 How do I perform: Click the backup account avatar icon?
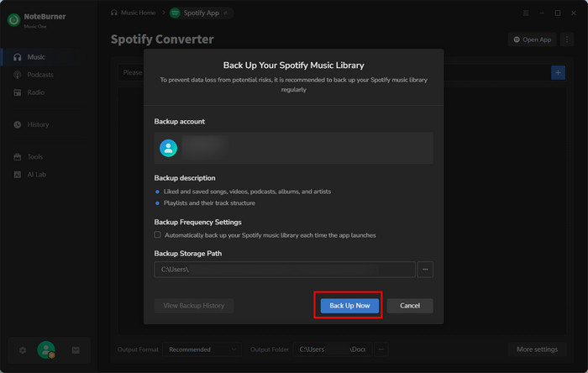pos(168,148)
